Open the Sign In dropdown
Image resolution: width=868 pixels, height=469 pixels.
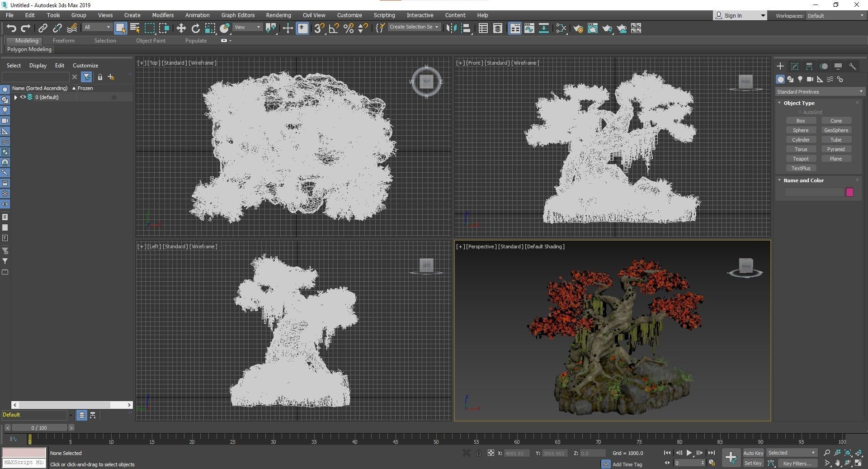(x=740, y=15)
